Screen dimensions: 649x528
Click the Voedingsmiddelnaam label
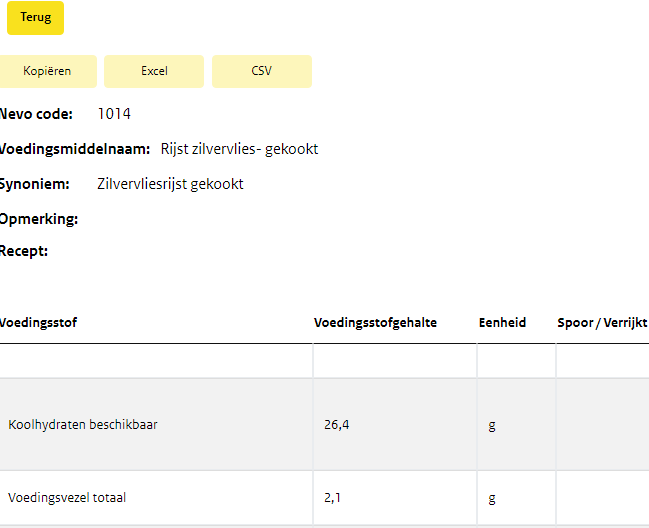click(75, 149)
